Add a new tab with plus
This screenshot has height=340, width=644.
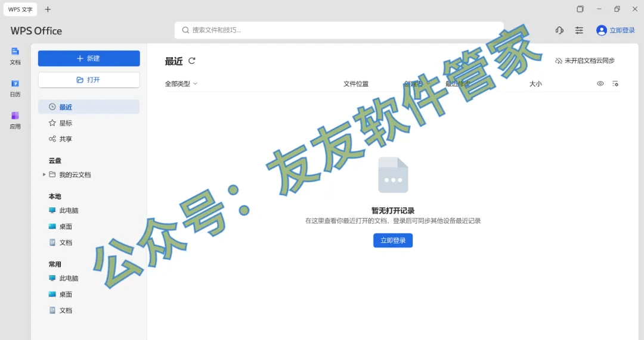(48, 9)
